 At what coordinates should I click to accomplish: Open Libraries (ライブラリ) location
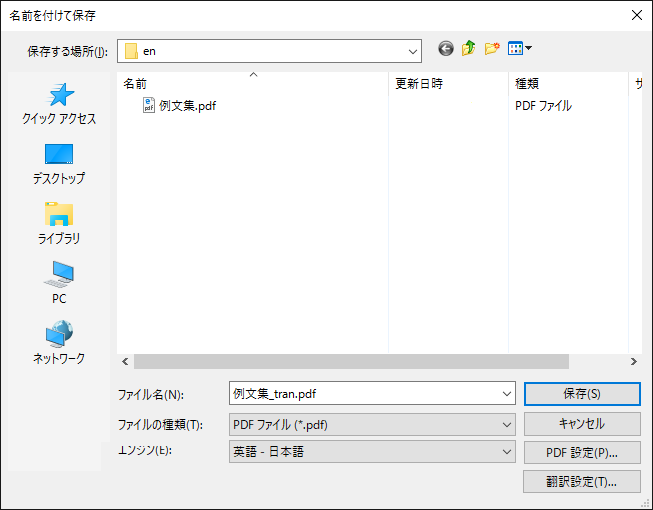click(x=59, y=224)
